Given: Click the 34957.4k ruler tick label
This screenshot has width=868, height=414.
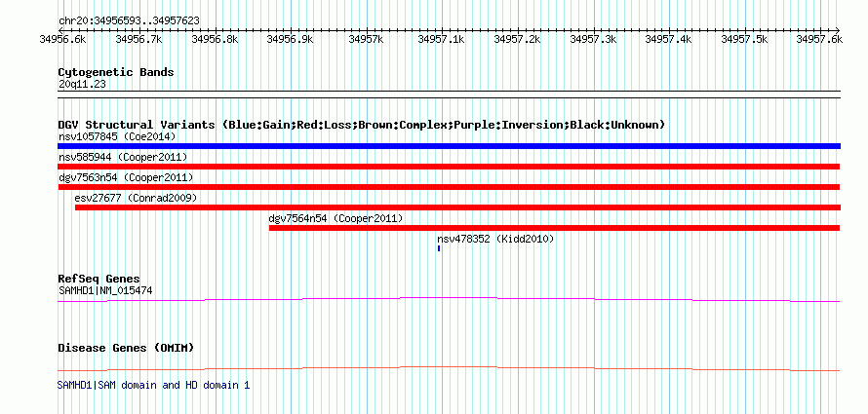Looking at the screenshot, I should coord(668,39).
